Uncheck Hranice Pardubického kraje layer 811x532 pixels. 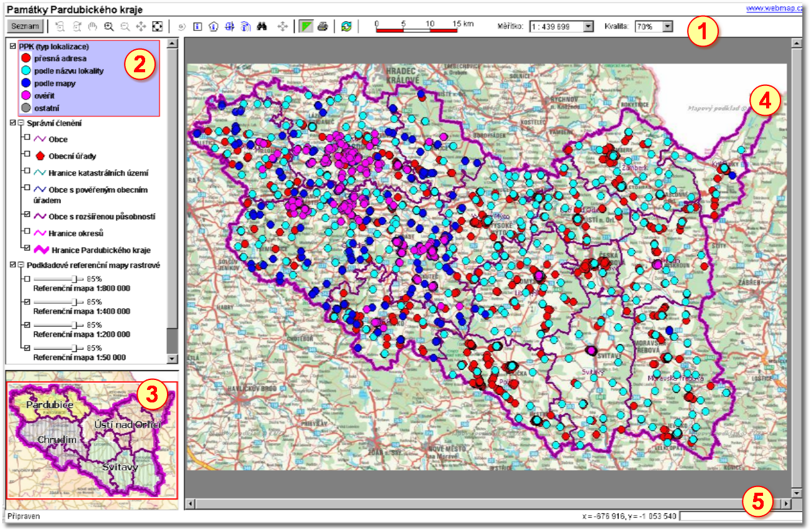click(x=27, y=248)
